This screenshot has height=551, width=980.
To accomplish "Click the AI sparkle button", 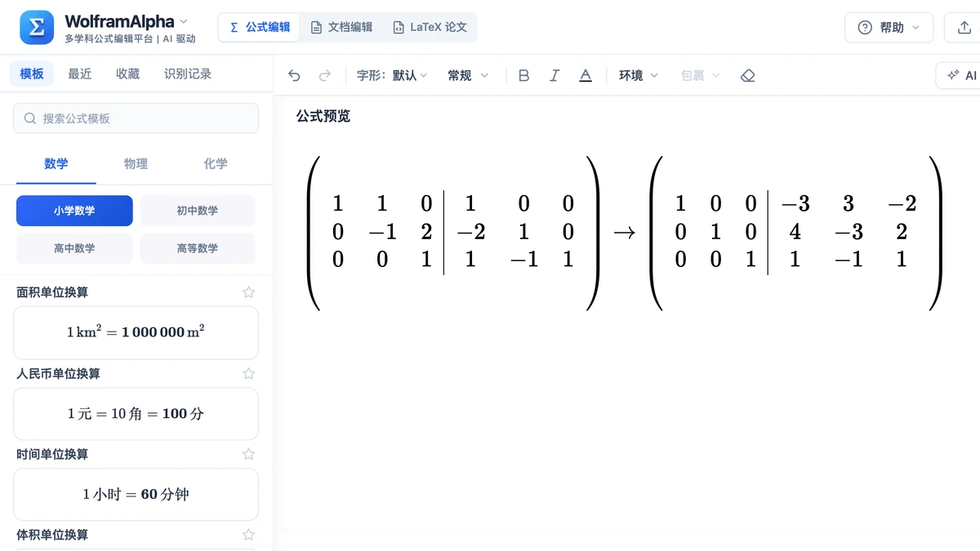I will pyautogui.click(x=960, y=75).
